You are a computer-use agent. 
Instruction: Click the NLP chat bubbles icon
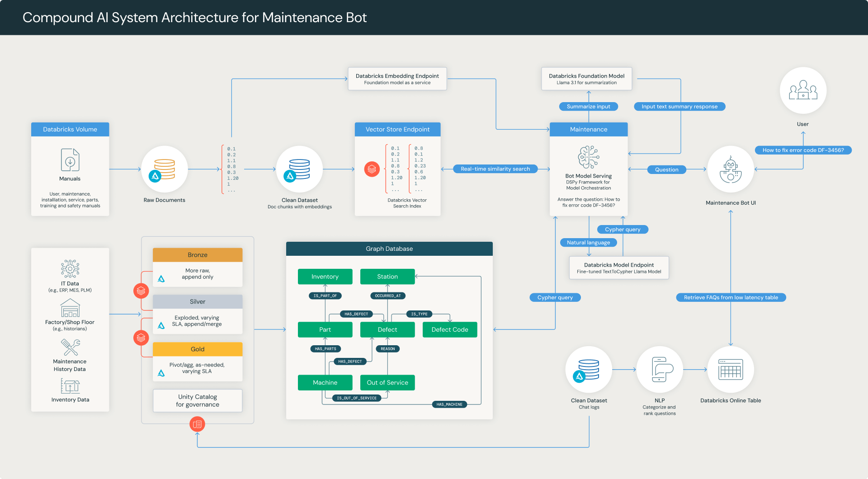[x=660, y=370]
